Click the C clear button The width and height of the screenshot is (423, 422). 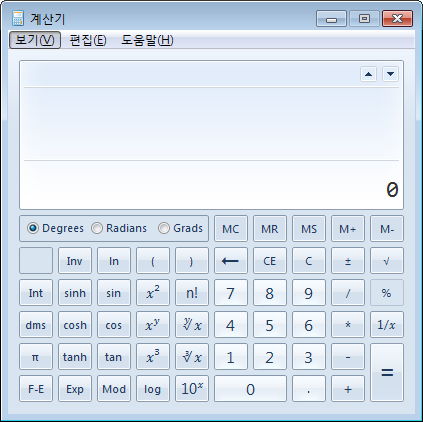pyautogui.click(x=309, y=261)
